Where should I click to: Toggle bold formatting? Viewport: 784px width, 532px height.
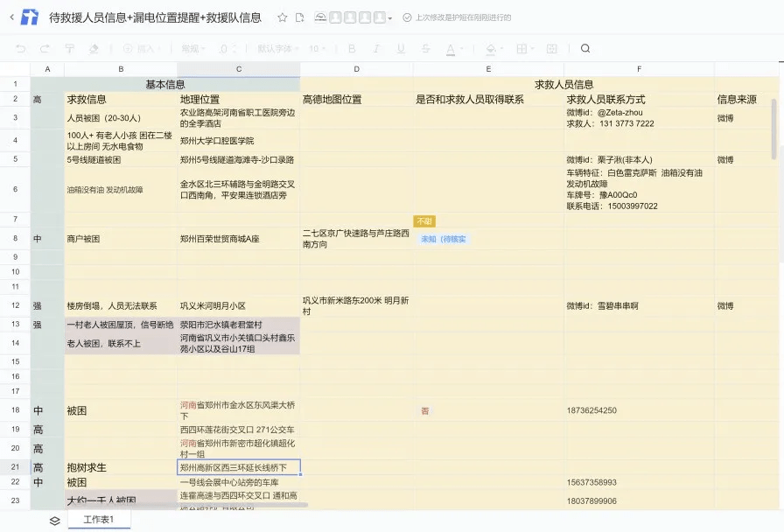352,48
